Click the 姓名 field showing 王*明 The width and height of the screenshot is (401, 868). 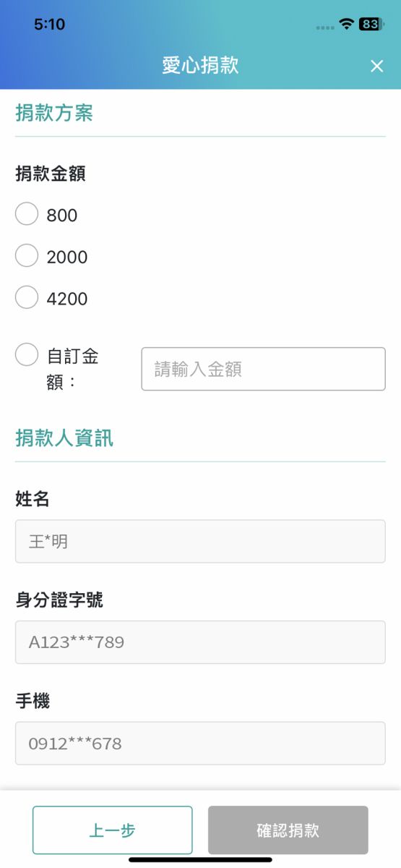coord(200,541)
